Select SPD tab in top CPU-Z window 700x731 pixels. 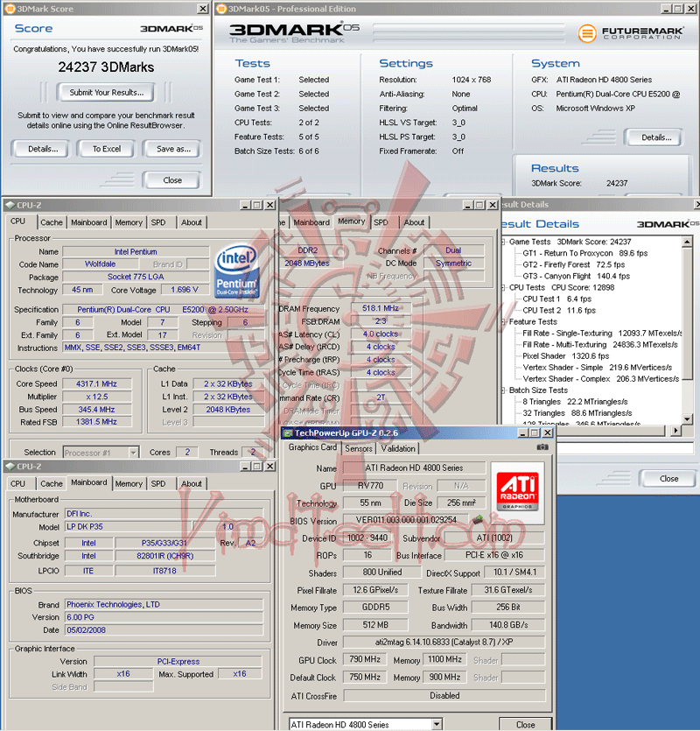click(x=158, y=222)
